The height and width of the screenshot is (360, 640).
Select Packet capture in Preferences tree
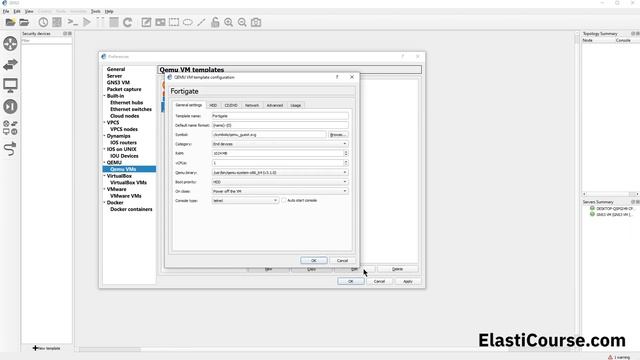point(124,89)
